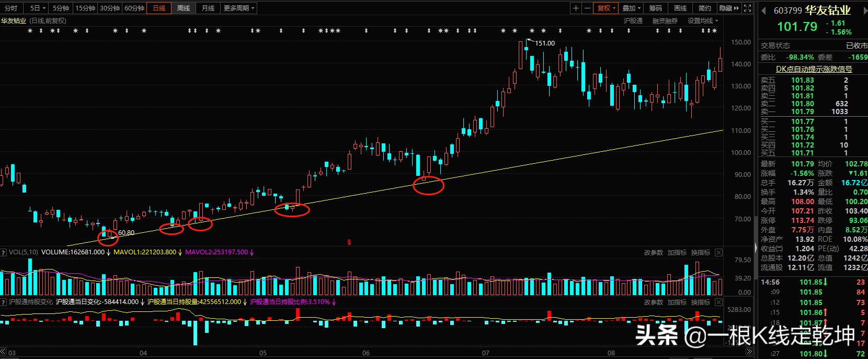Click the zoom in plus icon
868x359 pixels.
tap(576, 8)
